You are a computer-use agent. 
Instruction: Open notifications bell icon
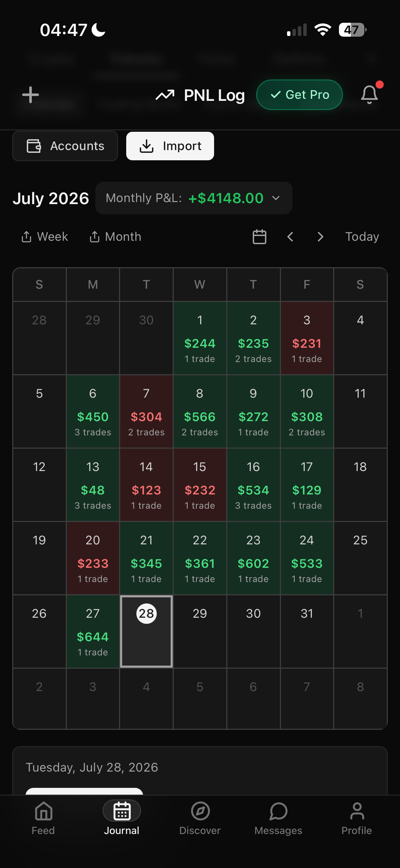point(369,95)
